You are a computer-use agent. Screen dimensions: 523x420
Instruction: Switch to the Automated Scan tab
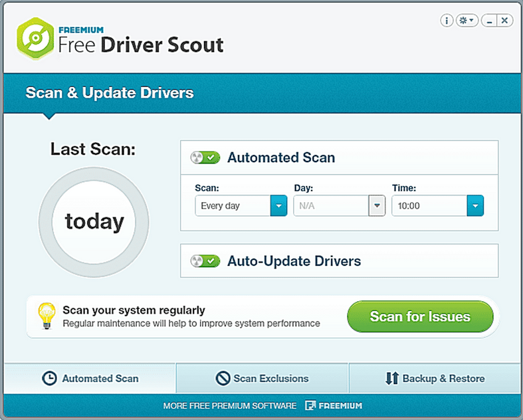pyautogui.click(x=90, y=378)
